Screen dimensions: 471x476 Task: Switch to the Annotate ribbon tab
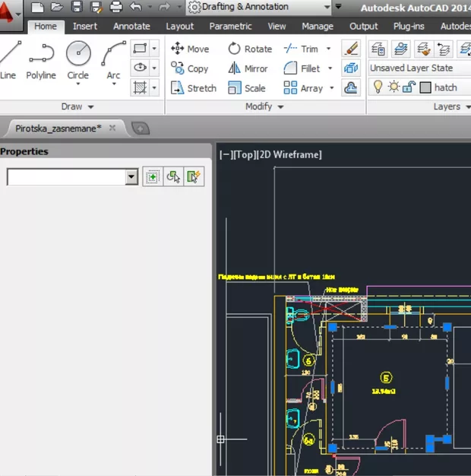coord(131,27)
